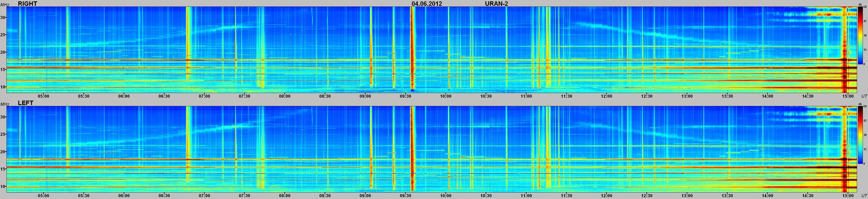This screenshot has width=868, height=199.
Task: Click the 06:30 time tick under the LEFT panel
Action: tap(164, 196)
